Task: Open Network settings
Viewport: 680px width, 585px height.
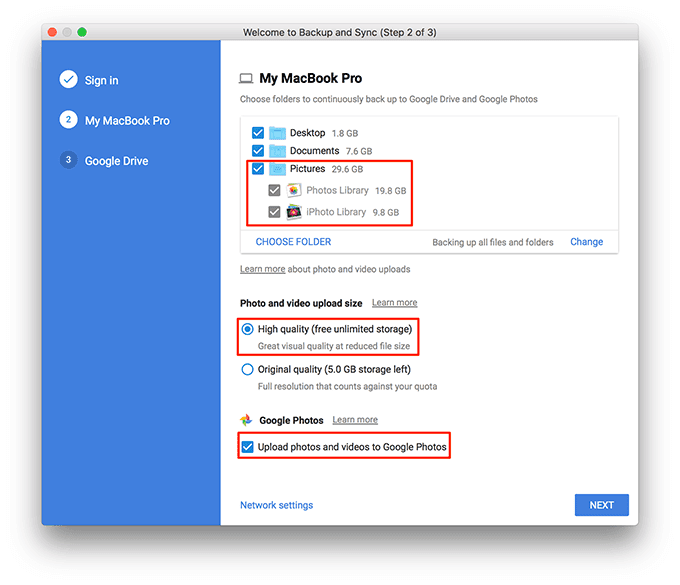Action: (277, 505)
